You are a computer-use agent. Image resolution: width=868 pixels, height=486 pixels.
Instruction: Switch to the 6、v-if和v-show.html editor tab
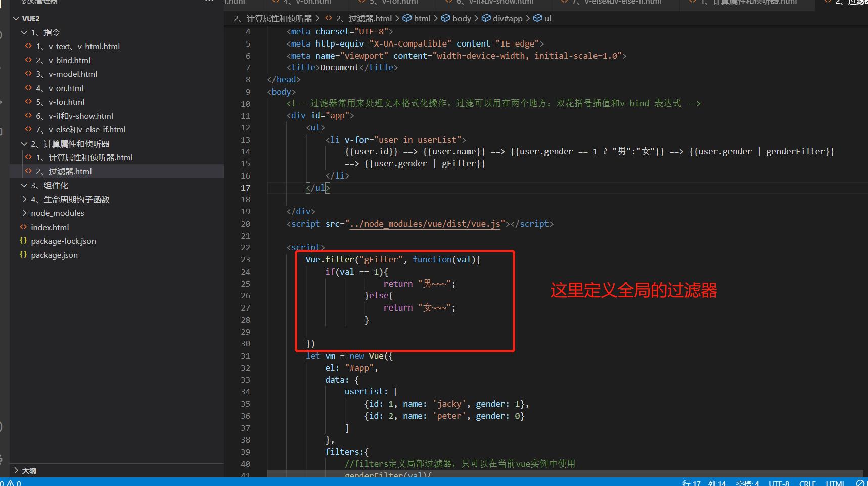click(x=495, y=2)
